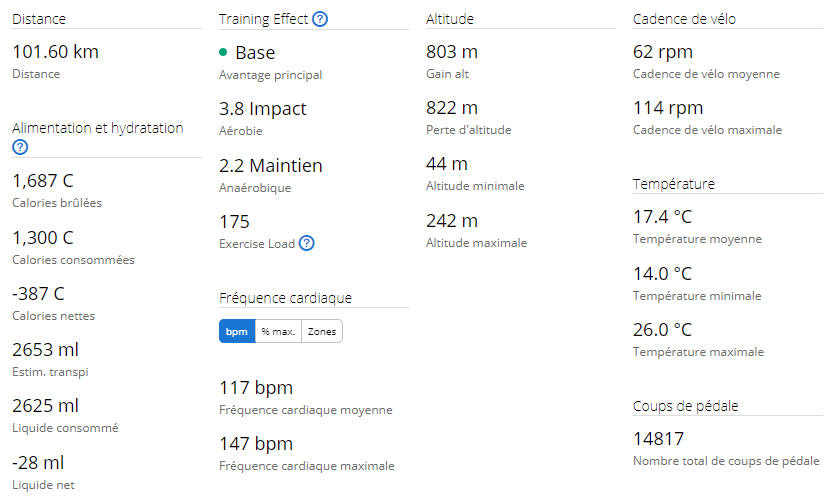Open the Training Effect help icon
Image resolution: width=834 pixels, height=500 pixels.
click(x=320, y=19)
